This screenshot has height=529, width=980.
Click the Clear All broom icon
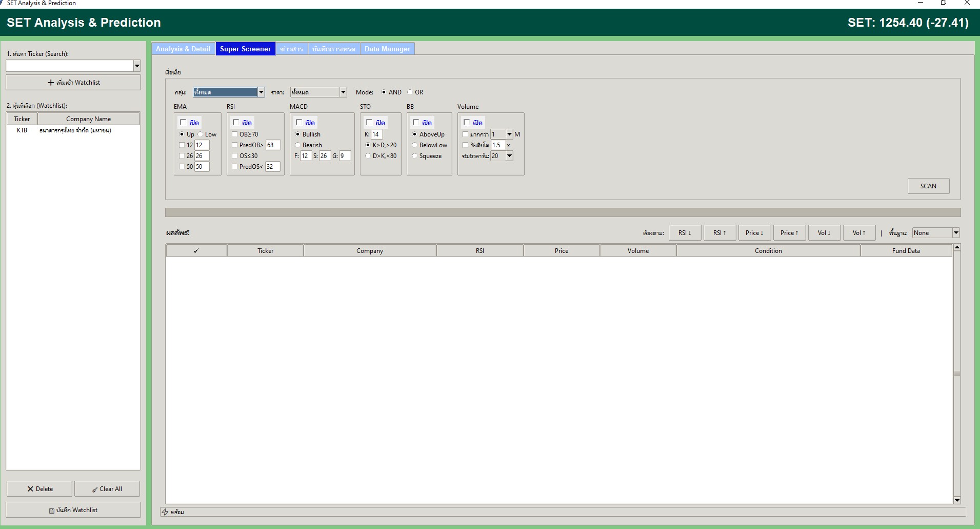click(95, 489)
